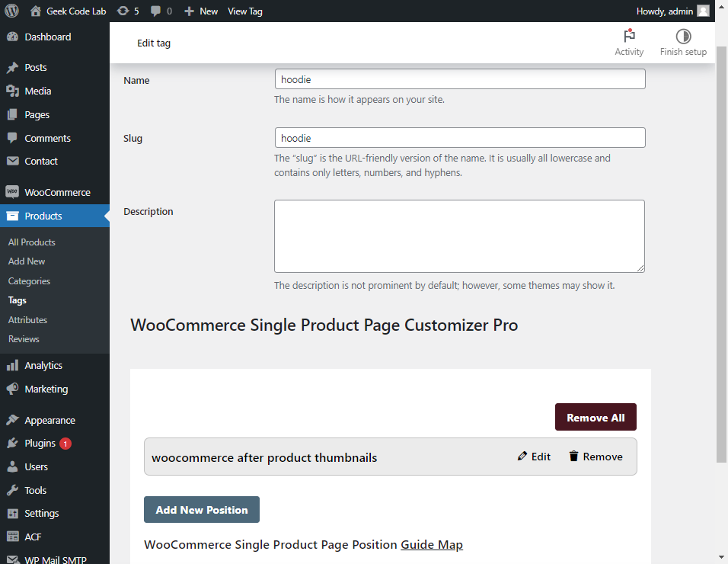Click the Plugins plug icon
728x564 pixels.
(x=12, y=444)
